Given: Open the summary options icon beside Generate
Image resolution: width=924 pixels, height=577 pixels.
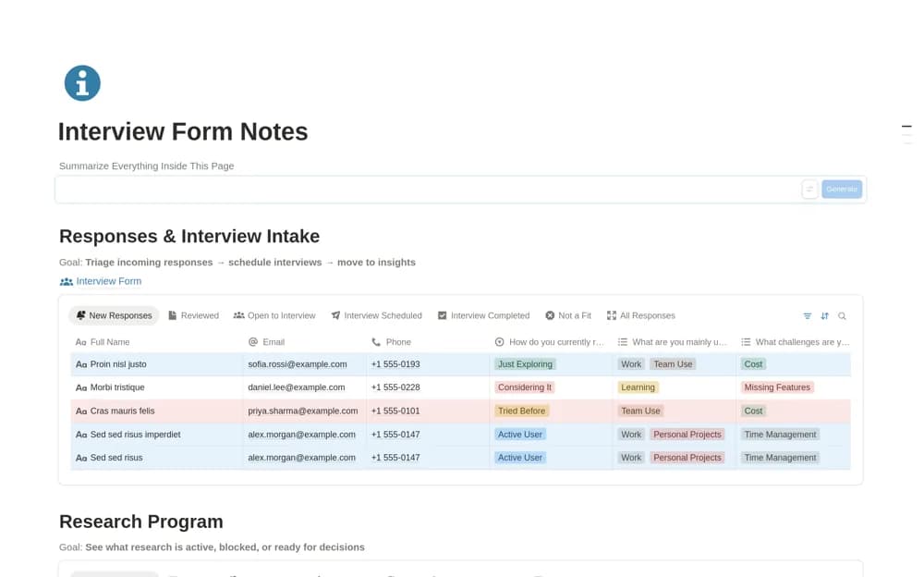Looking at the screenshot, I should coord(809,189).
